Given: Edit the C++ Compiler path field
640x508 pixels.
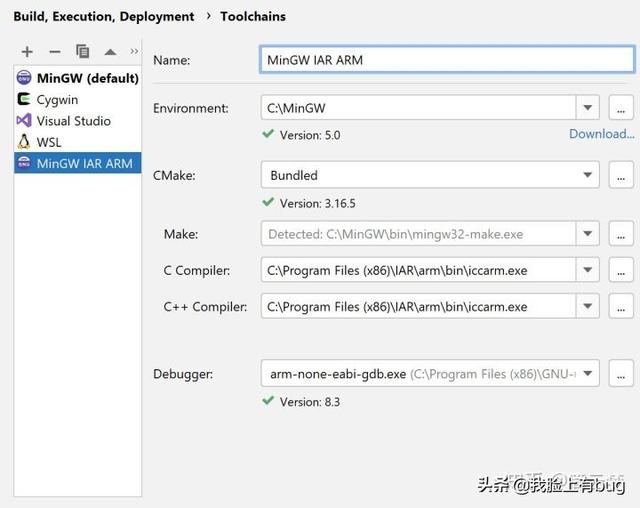Looking at the screenshot, I should pos(418,306).
